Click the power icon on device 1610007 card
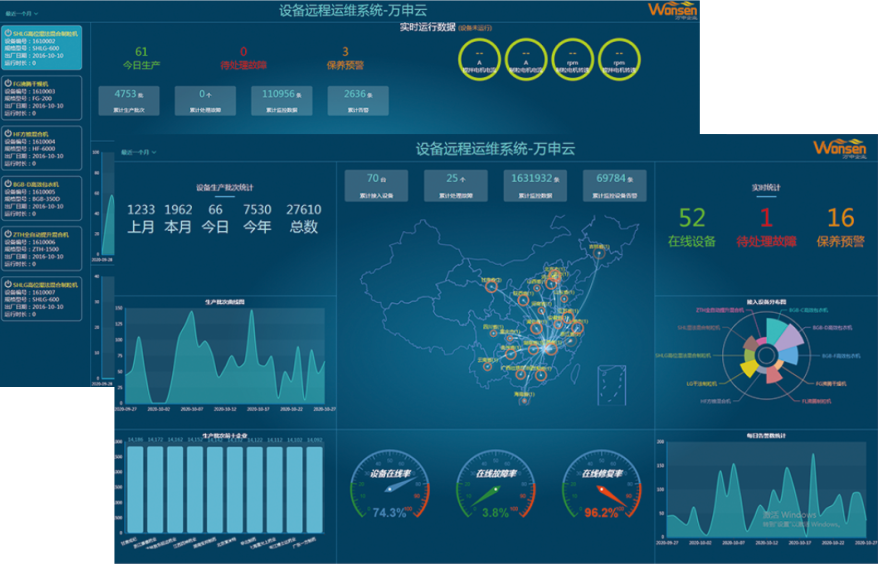878x564 pixels. click(8, 284)
